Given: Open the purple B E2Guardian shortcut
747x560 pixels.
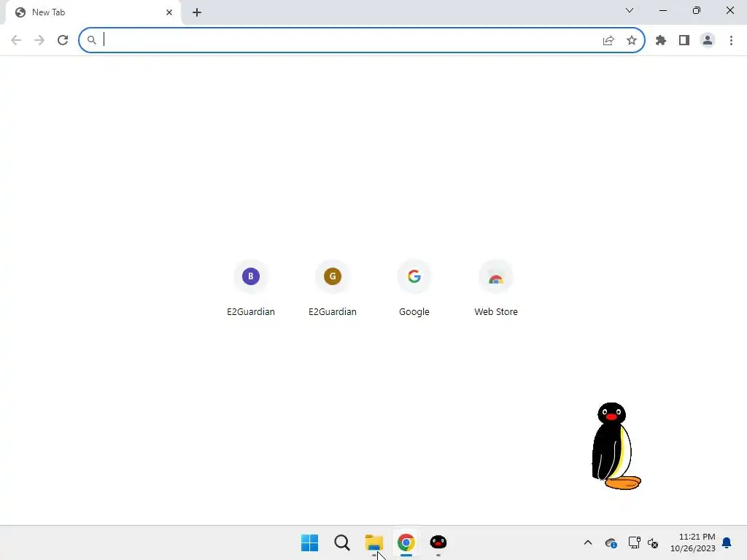Looking at the screenshot, I should coord(251,288).
